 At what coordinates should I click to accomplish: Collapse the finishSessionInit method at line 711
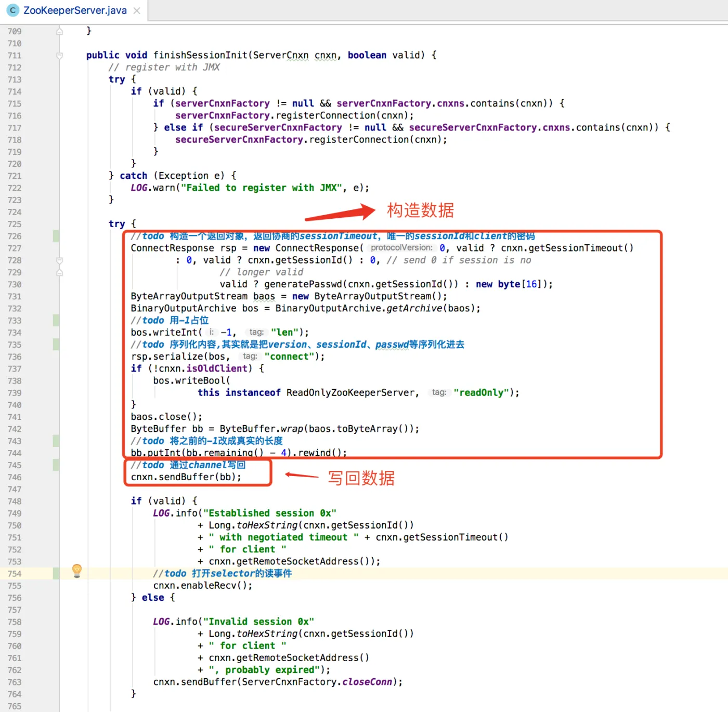click(60, 56)
